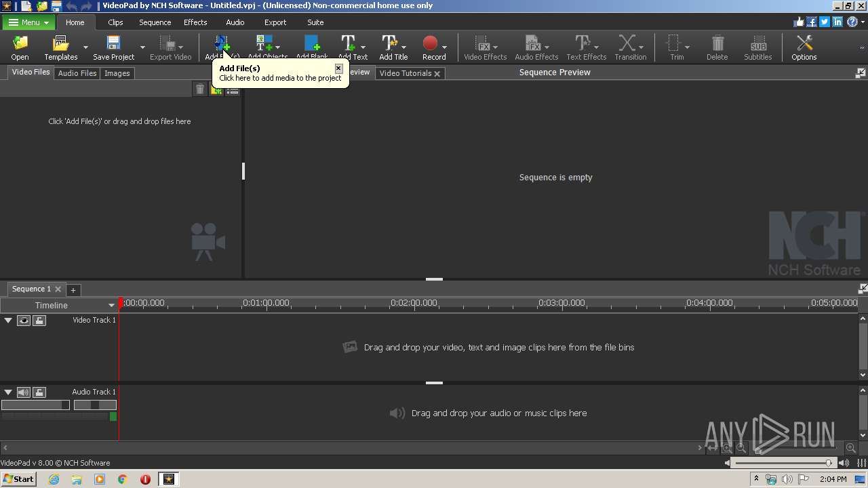Add a new sequence with plus button

pos(73,290)
